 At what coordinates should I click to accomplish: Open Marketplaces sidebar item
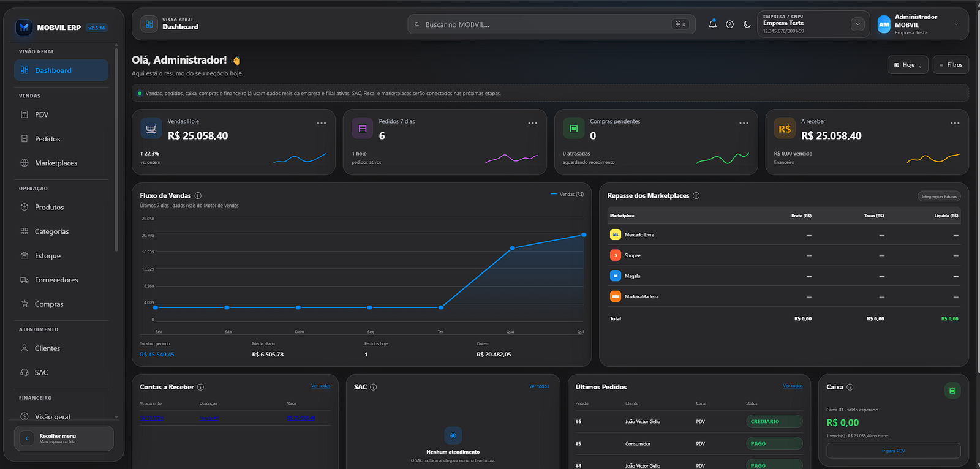click(61, 163)
